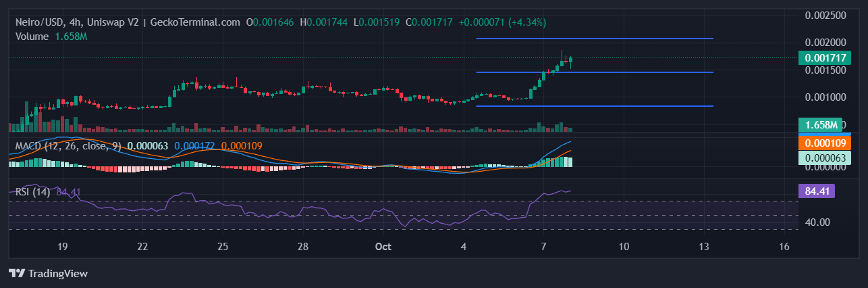
Task: Click the price axis label 0.002500
Action: point(824,15)
